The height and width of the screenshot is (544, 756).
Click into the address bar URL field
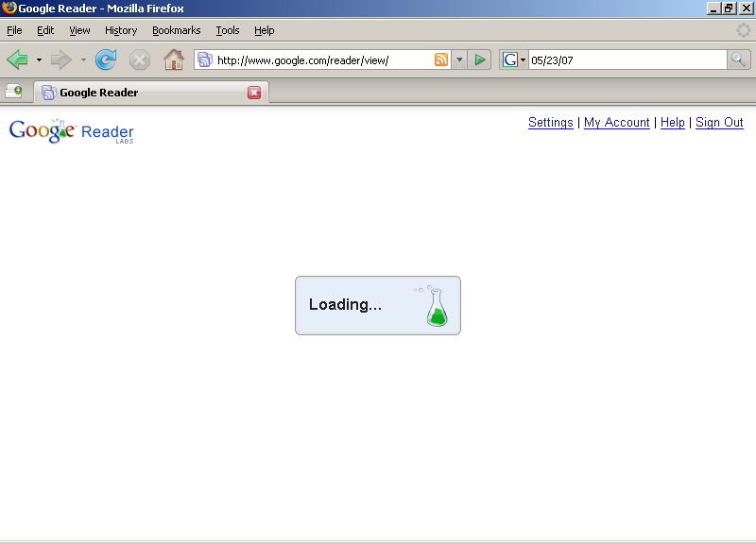pyautogui.click(x=323, y=60)
